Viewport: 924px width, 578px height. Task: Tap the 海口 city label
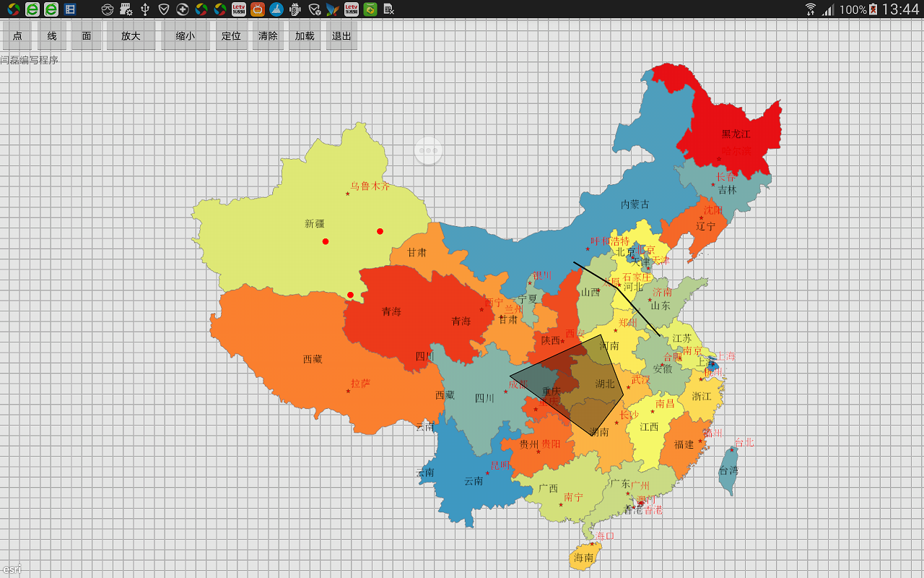[x=605, y=536]
